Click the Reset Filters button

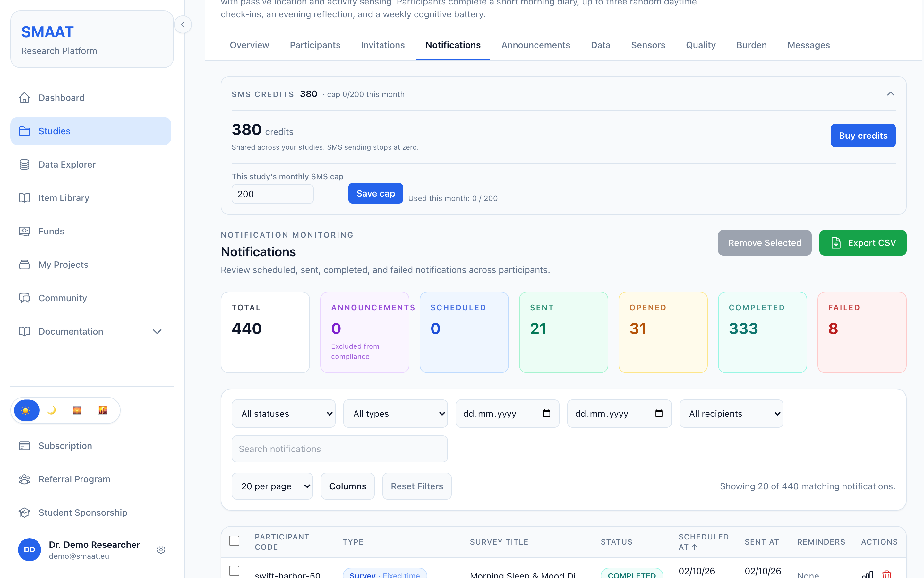point(417,486)
